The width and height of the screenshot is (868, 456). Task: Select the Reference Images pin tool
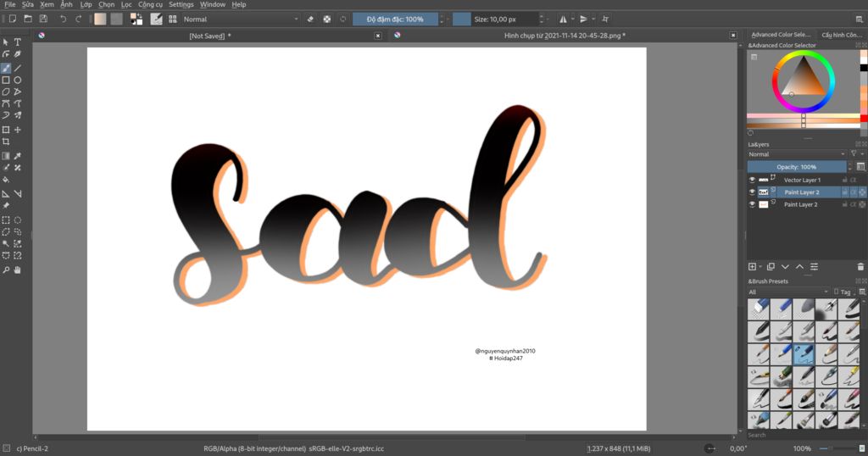click(x=6, y=206)
